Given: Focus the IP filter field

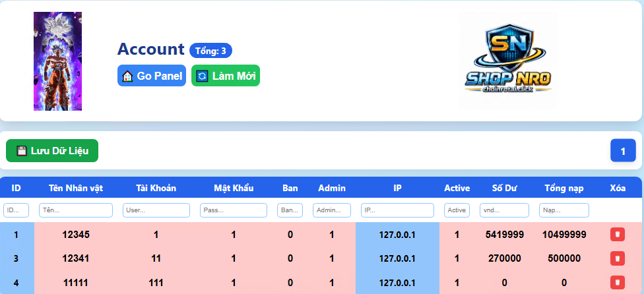Looking at the screenshot, I should point(397,210).
